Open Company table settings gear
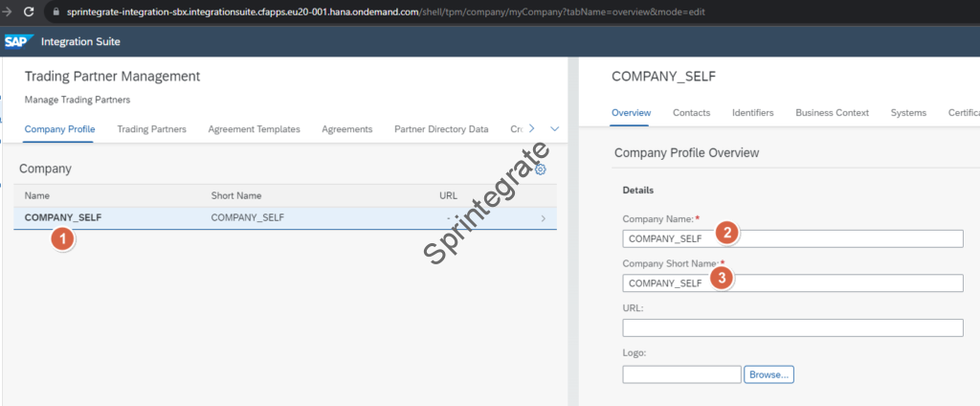The height and width of the screenshot is (406, 980). click(x=541, y=169)
